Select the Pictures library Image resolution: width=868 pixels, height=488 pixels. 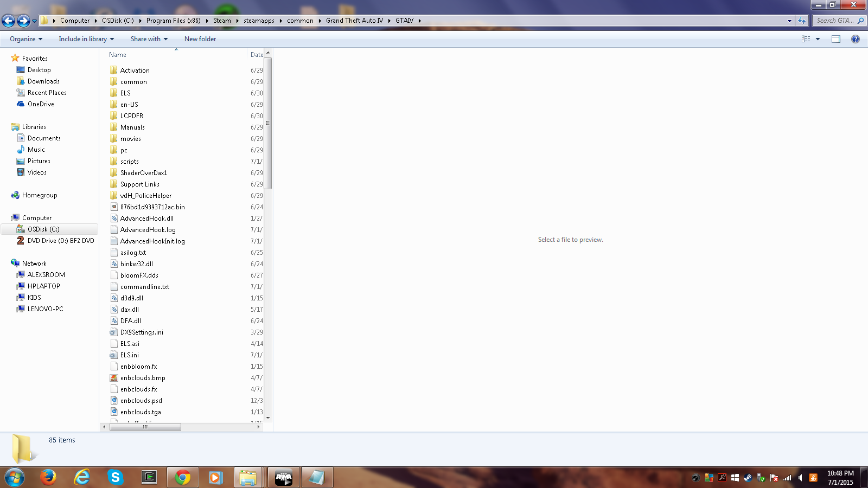pyautogui.click(x=39, y=161)
